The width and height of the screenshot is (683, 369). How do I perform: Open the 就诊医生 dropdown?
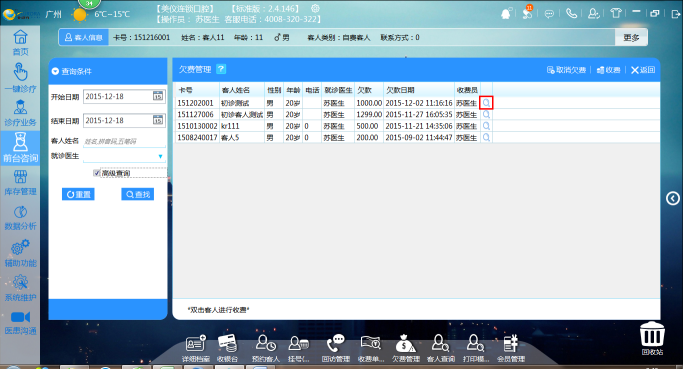(x=160, y=156)
